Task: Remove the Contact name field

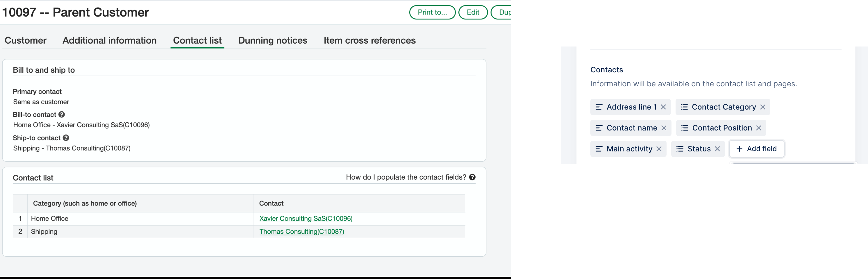Action: [x=664, y=128]
